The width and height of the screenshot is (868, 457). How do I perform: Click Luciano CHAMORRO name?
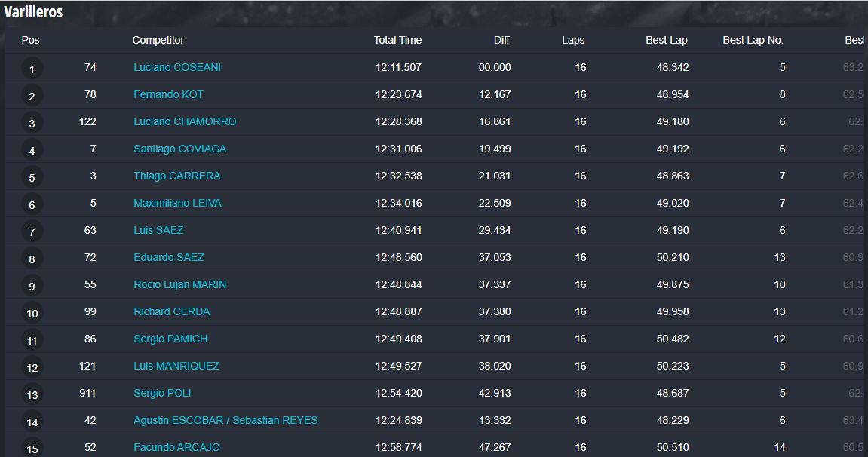pos(185,121)
